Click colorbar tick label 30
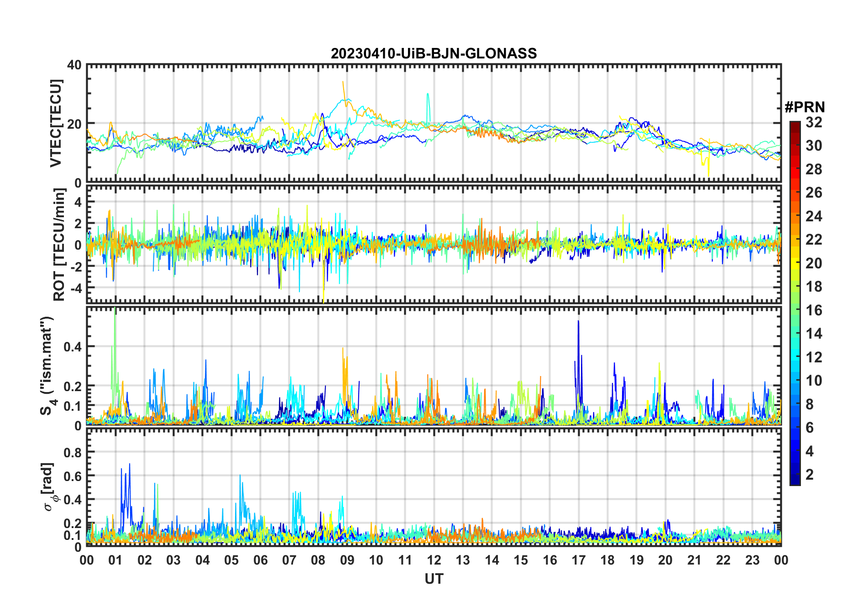Screen dimensions: 868x607 814,146
